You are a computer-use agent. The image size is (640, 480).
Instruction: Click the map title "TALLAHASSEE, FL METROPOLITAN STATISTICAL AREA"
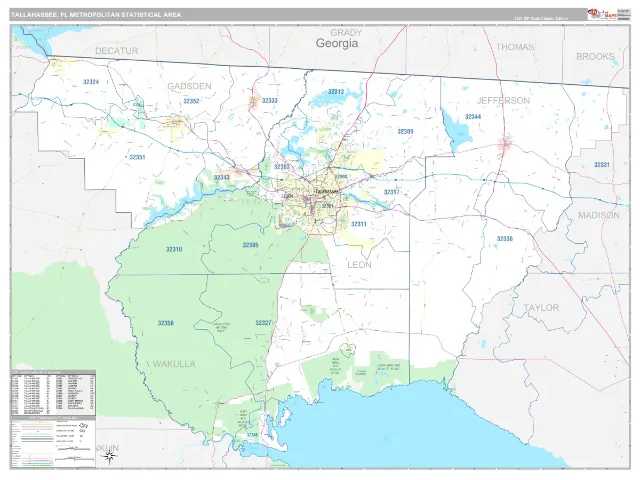pyautogui.click(x=96, y=15)
